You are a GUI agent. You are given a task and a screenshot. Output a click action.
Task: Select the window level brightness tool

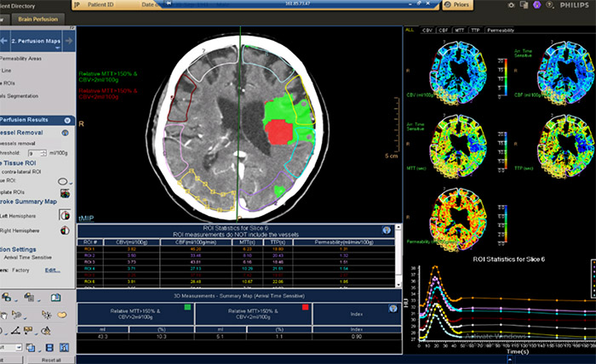47,315
